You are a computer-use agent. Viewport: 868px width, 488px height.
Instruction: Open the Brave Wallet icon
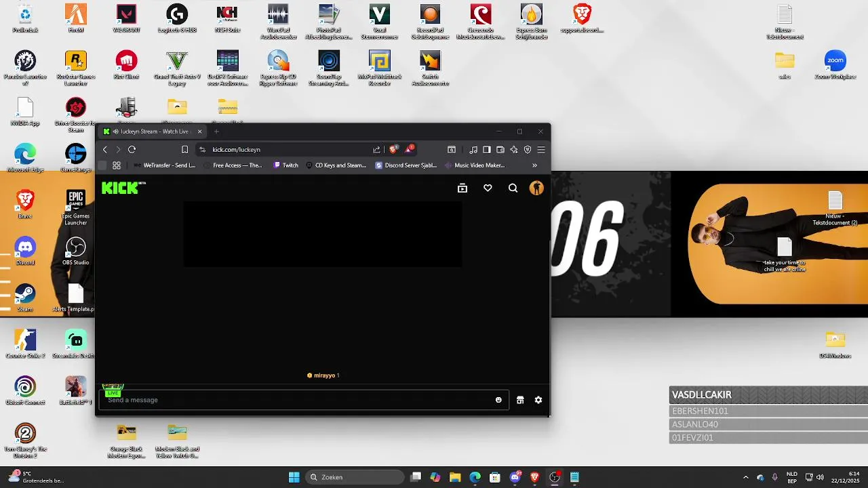click(x=500, y=150)
